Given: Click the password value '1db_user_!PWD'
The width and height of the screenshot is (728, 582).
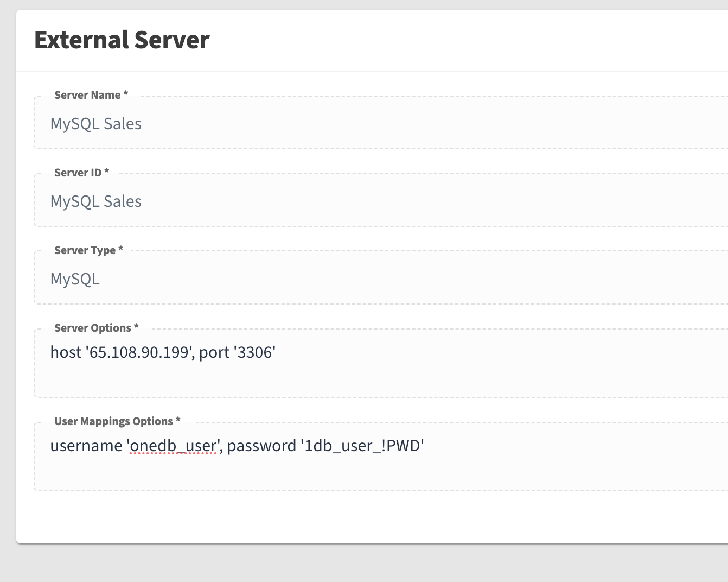Looking at the screenshot, I should pos(362,445).
